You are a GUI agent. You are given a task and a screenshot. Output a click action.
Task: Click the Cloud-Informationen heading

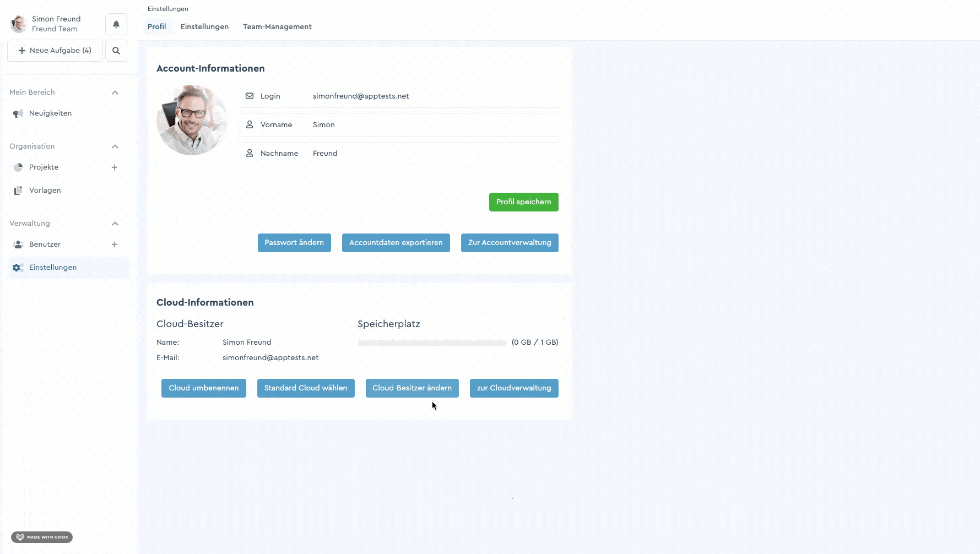coord(205,303)
